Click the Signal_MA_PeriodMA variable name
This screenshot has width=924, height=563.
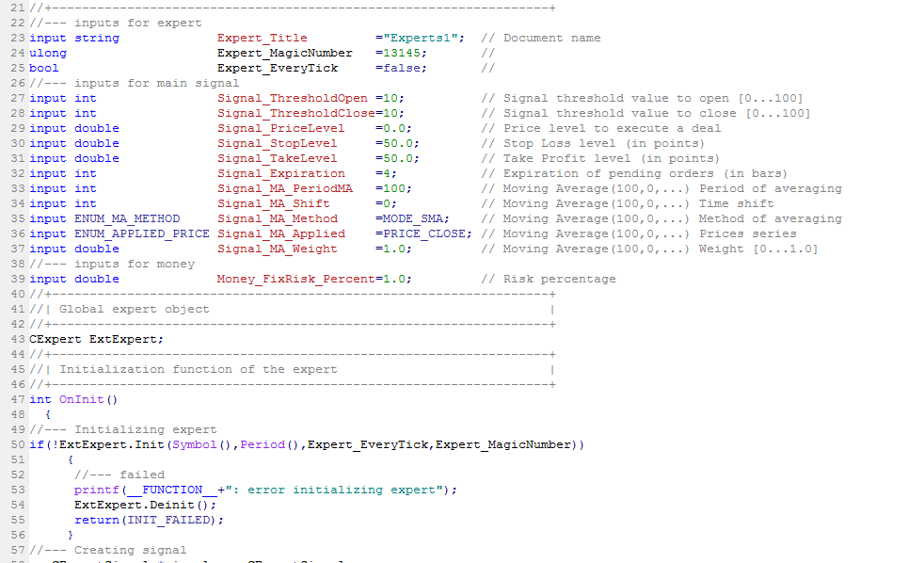tap(284, 188)
